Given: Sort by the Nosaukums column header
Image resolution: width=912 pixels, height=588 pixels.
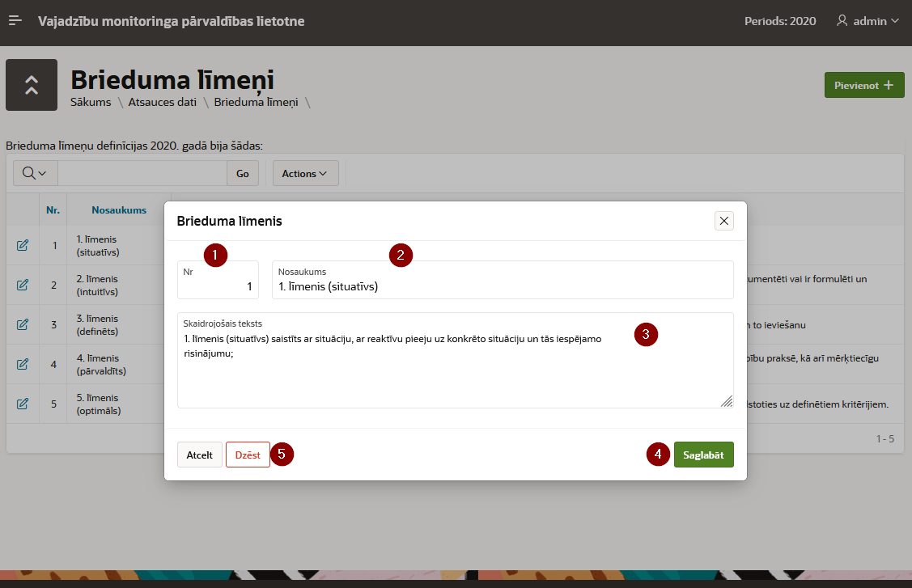Looking at the screenshot, I should click(119, 209).
